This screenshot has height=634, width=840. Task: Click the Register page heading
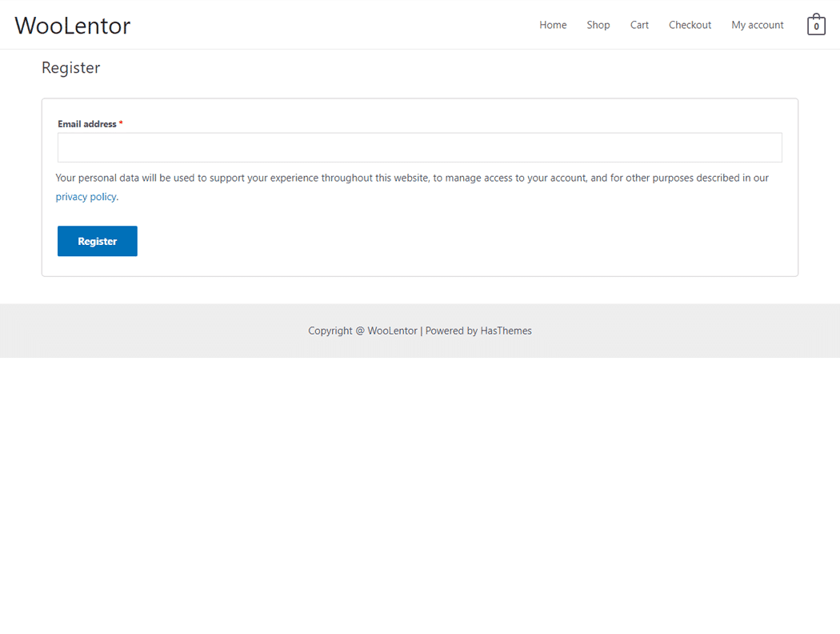coord(70,68)
